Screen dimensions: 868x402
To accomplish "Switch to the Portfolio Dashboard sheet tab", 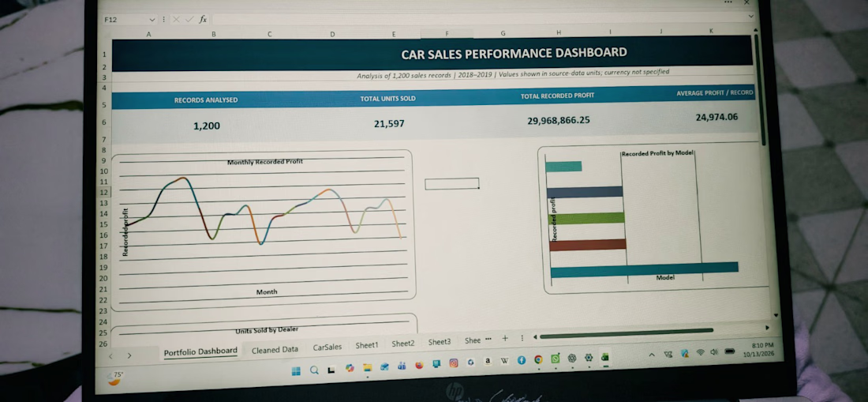I will [x=200, y=351].
